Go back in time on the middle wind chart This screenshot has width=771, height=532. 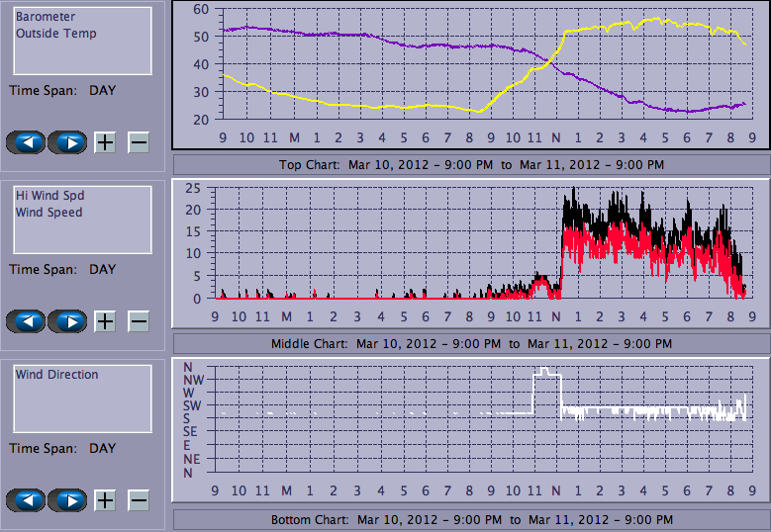tap(26, 321)
